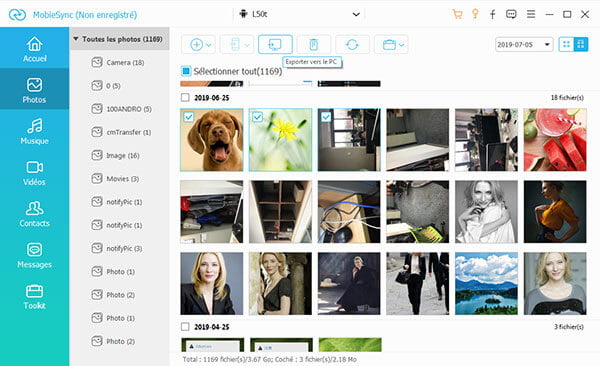Check the 2019-06-25 date group checkbox

coord(185,98)
